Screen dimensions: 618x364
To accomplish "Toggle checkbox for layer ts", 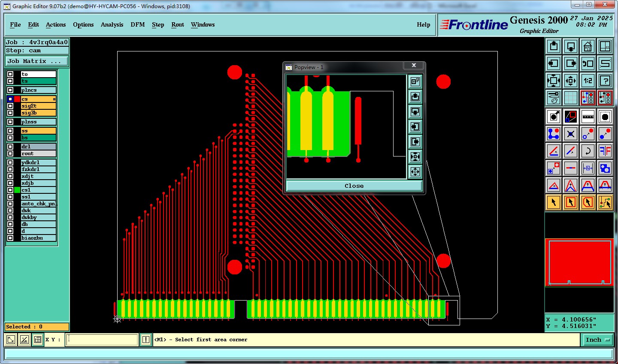I will [x=10, y=81].
